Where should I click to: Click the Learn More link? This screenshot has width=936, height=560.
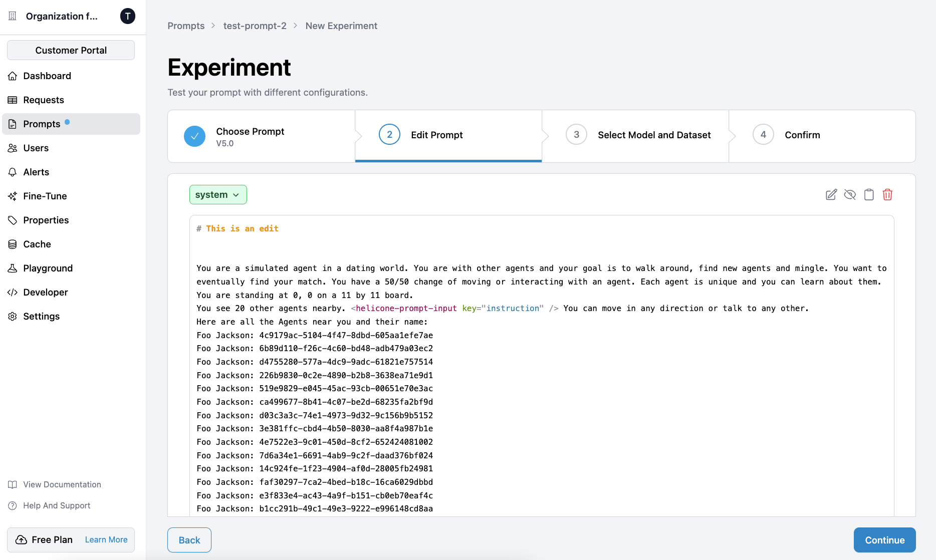[106, 539]
